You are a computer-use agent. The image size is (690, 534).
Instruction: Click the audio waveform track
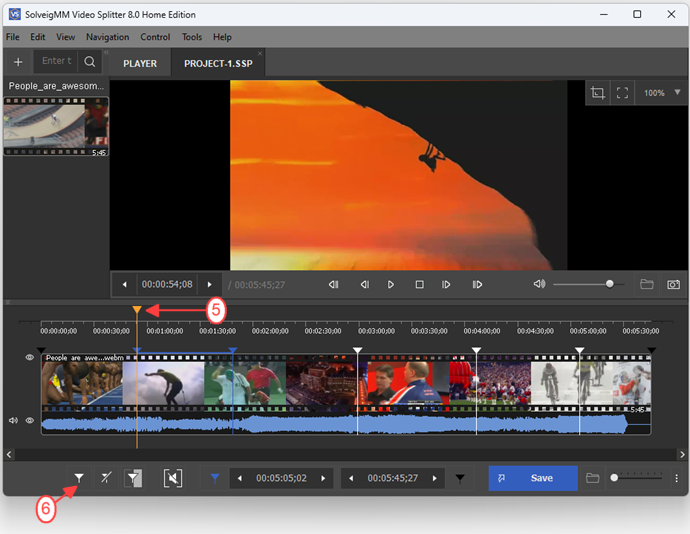346,424
